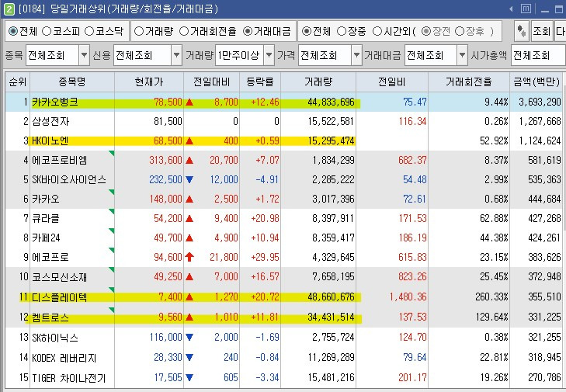Select the 거래회전율 radio button
The image size is (566, 392).
184,31
